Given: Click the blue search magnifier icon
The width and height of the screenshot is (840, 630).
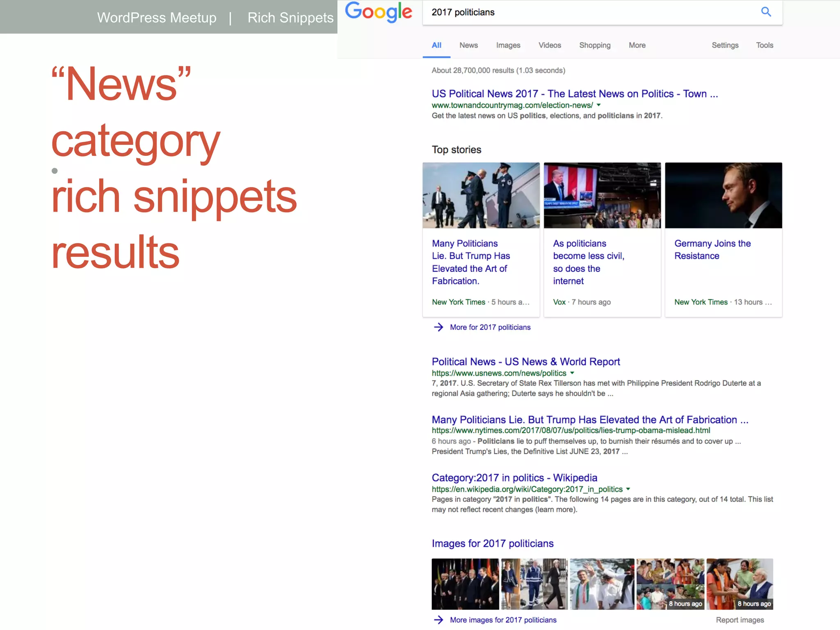Looking at the screenshot, I should [766, 12].
